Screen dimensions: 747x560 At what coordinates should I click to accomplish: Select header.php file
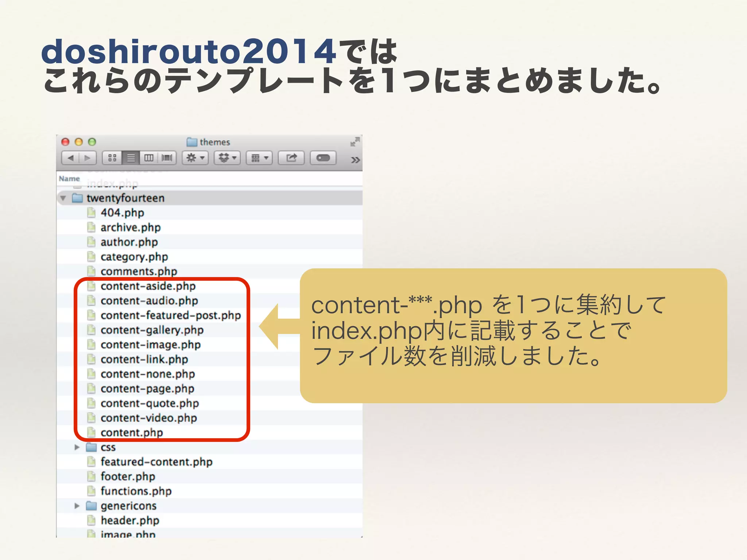(x=130, y=521)
